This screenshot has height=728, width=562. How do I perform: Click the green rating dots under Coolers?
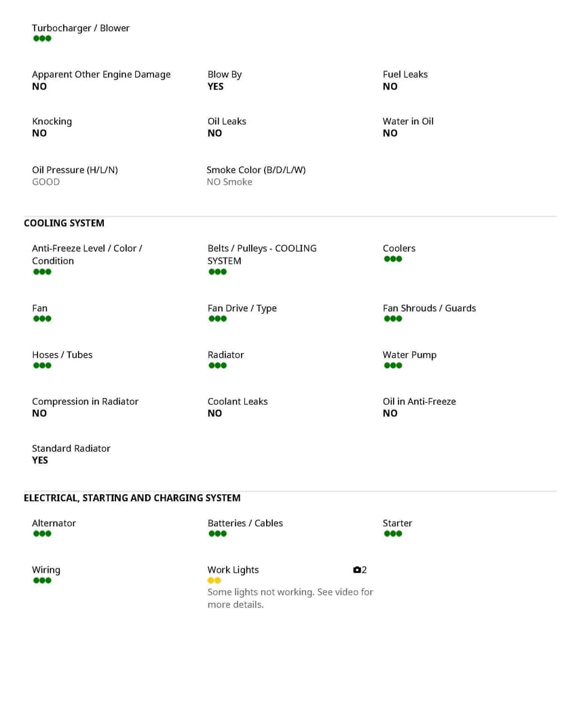[x=392, y=259]
